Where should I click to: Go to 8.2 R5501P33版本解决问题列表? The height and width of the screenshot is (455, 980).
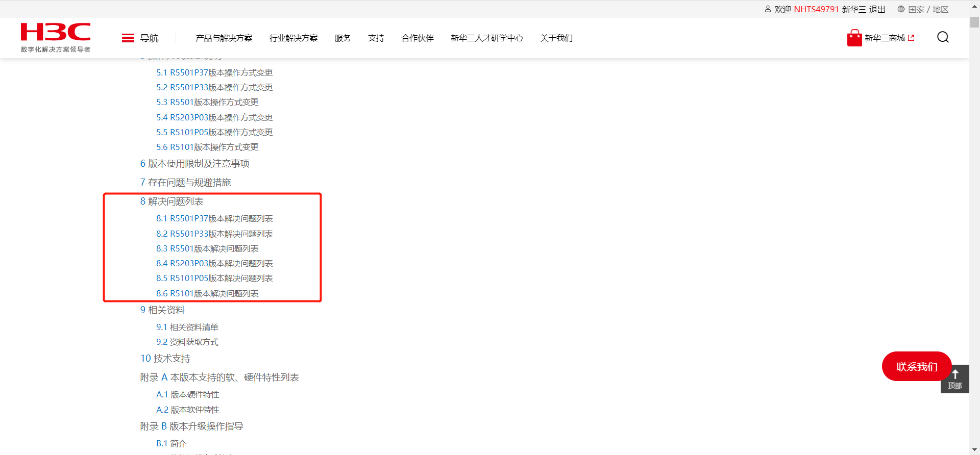tap(214, 234)
